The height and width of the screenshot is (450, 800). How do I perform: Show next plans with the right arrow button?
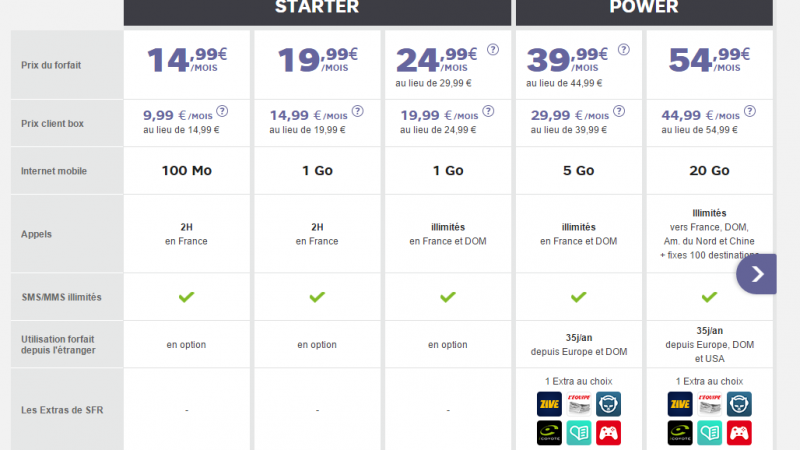757,273
